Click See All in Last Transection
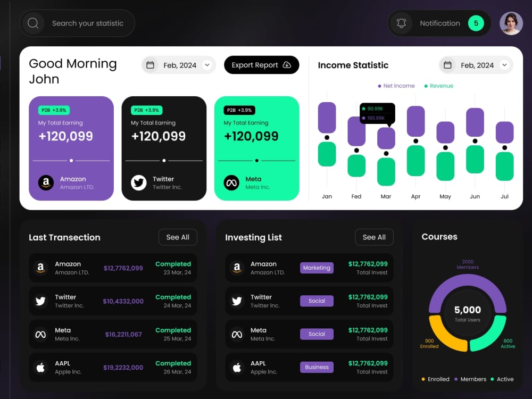Screen dimensions: 532x399 178,237
